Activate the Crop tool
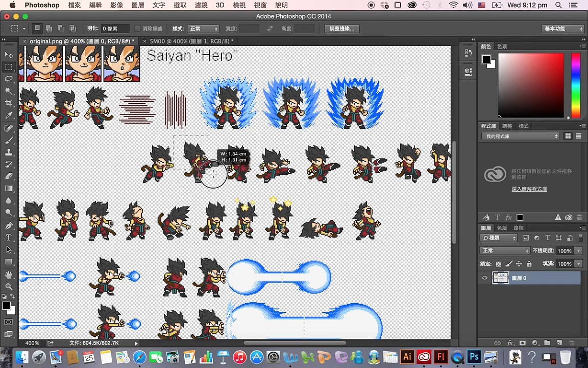Screen dimensions: 588x368 [9, 103]
